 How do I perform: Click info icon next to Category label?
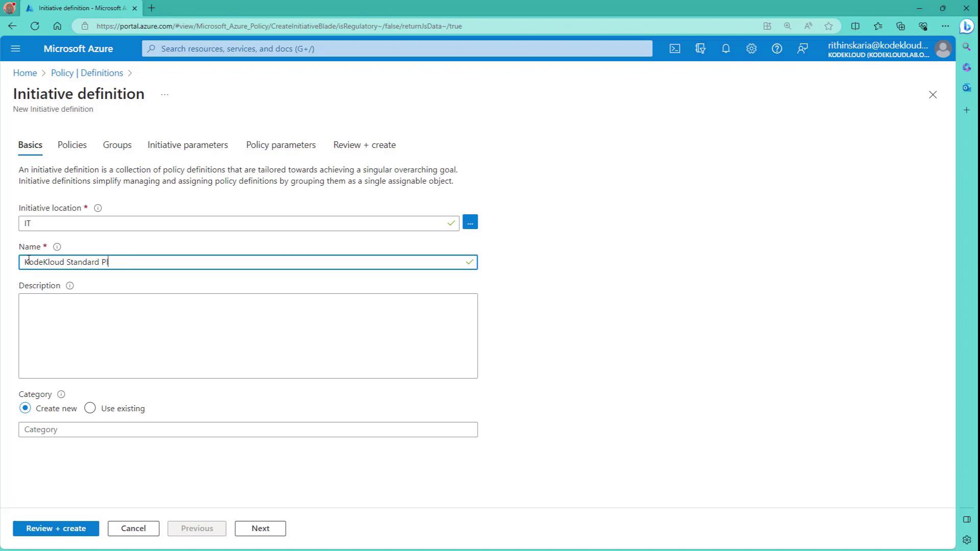point(61,394)
